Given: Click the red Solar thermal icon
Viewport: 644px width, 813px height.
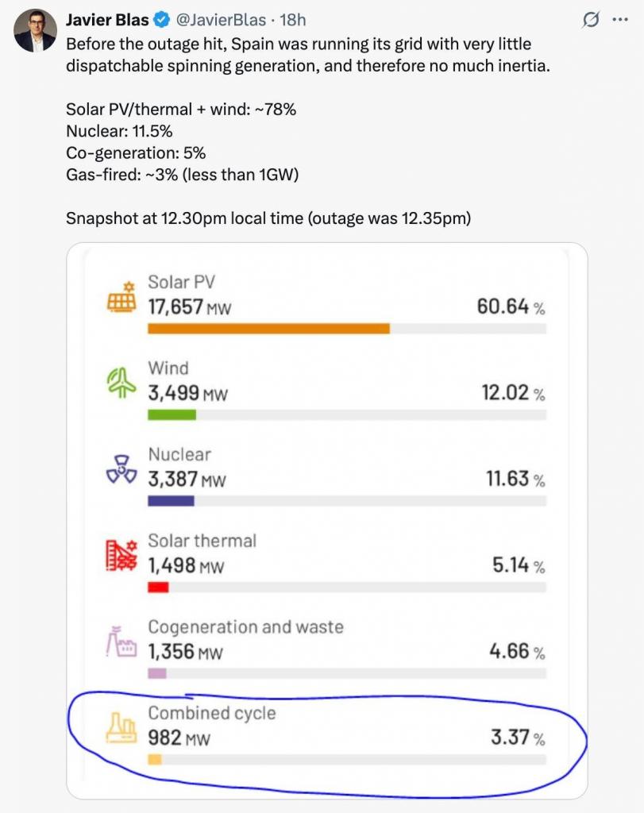Looking at the screenshot, I should click(x=121, y=556).
